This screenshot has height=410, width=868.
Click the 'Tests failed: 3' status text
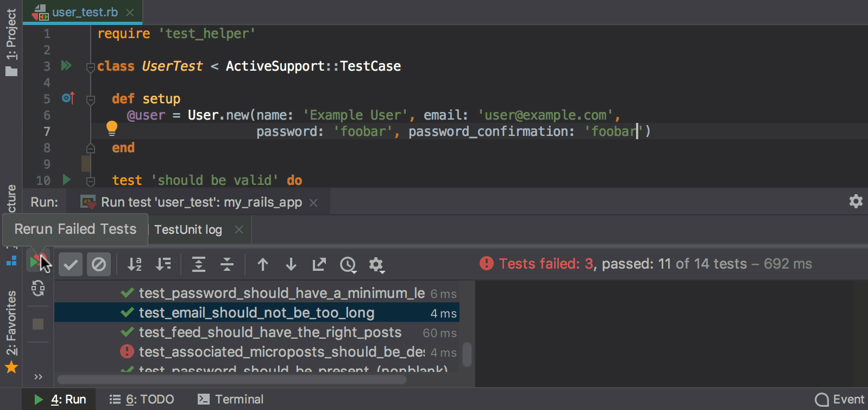(546, 264)
